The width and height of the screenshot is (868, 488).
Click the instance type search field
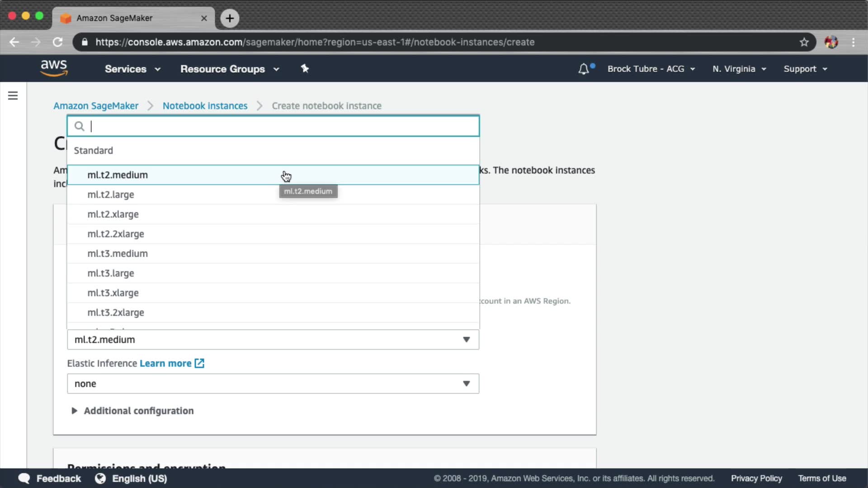(x=280, y=126)
